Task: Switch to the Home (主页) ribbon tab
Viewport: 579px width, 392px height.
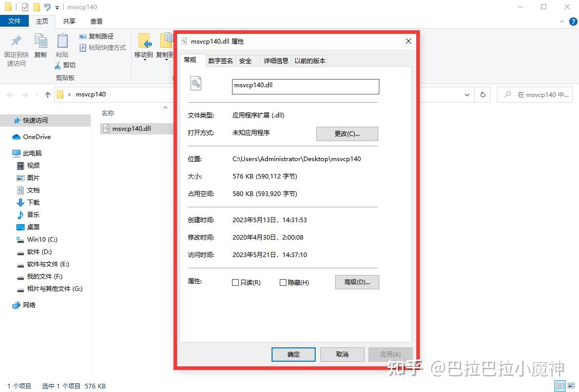Action: coord(42,22)
